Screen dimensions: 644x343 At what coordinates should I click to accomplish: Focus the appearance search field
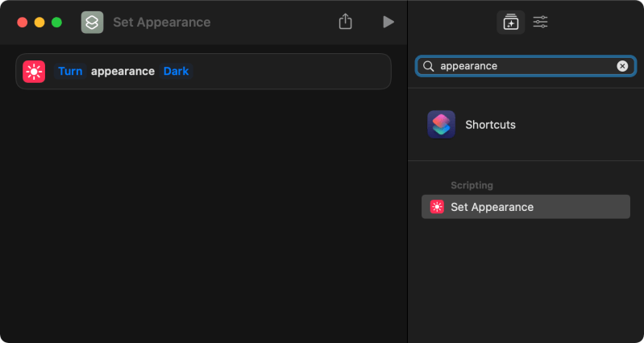[526, 66]
